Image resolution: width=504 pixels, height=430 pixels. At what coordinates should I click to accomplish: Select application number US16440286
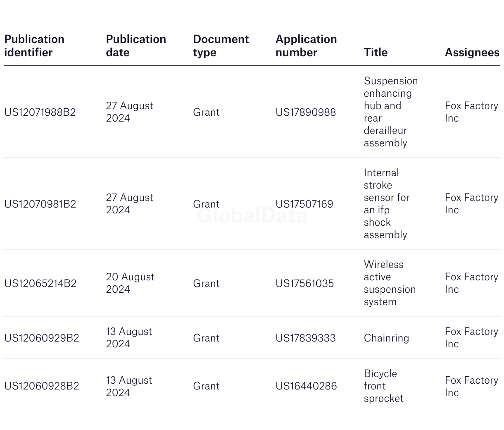[x=306, y=386]
